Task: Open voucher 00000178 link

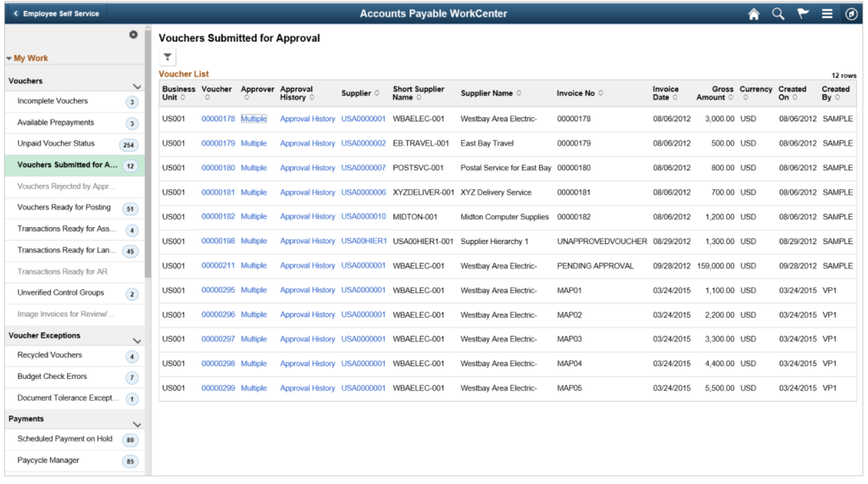Action: pyautogui.click(x=218, y=119)
